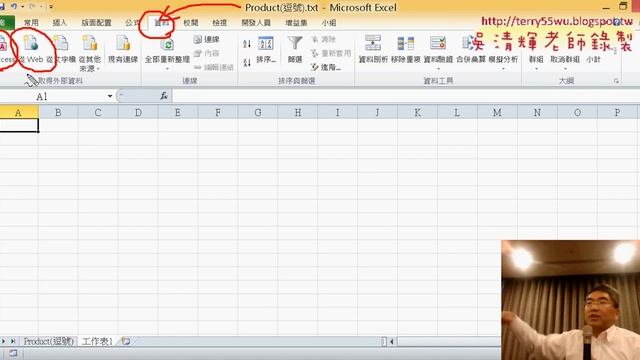
Task: Switch to the 開發人員 Developer tab
Action: click(x=256, y=23)
